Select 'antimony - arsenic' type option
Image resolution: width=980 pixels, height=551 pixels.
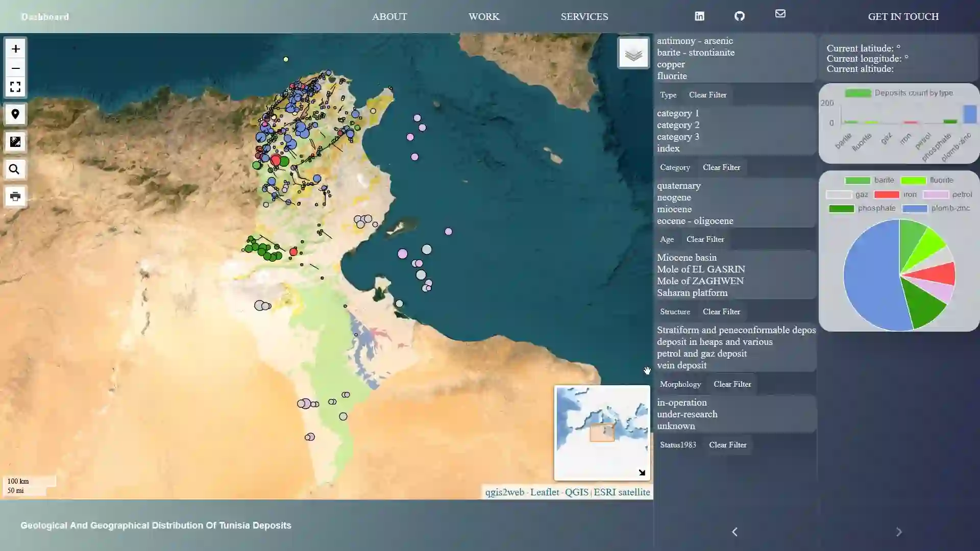click(x=695, y=41)
